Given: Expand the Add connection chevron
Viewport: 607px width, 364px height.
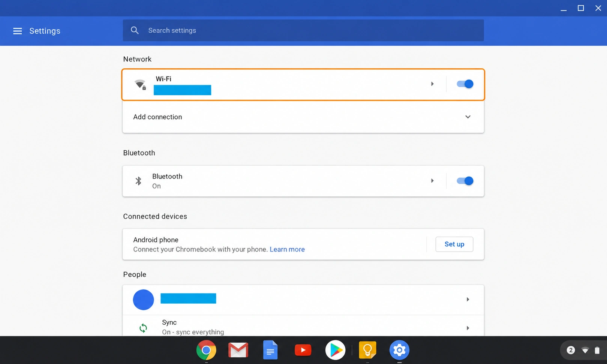Looking at the screenshot, I should click(x=468, y=117).
